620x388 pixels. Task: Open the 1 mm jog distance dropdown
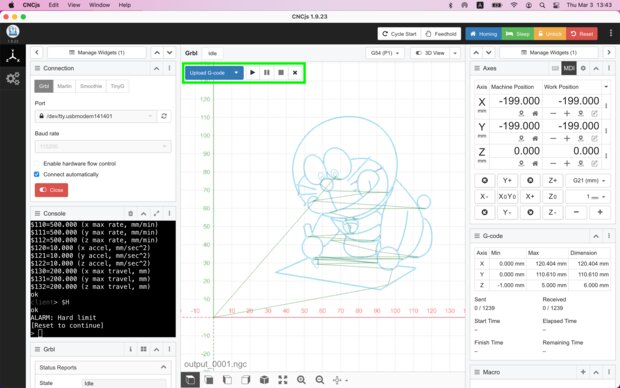click(x=588, y=196)
